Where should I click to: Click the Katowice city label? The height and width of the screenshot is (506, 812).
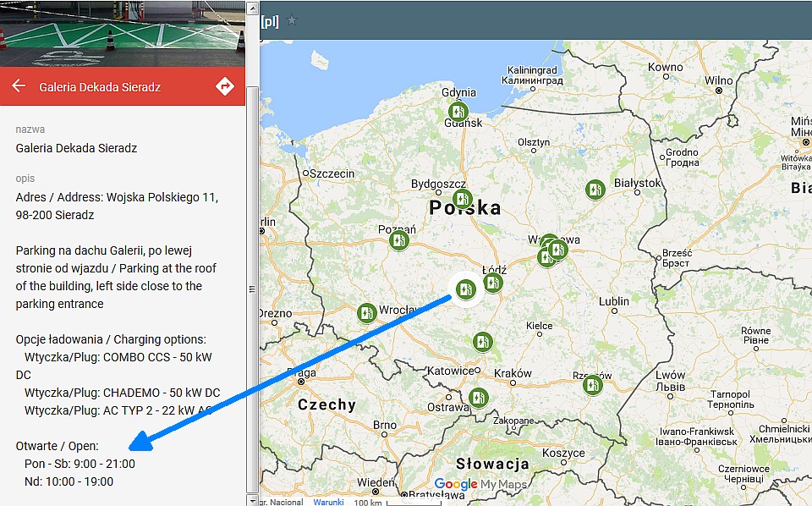450,371
